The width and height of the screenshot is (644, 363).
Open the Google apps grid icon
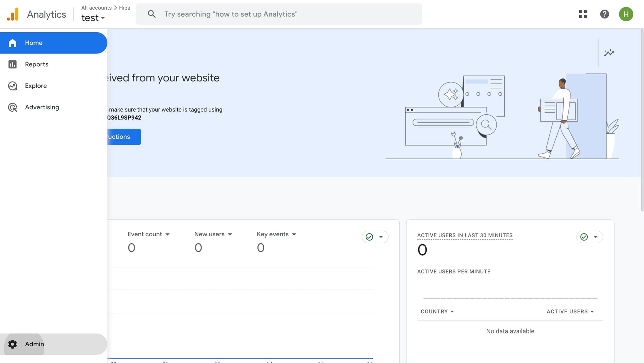point(583,14)
